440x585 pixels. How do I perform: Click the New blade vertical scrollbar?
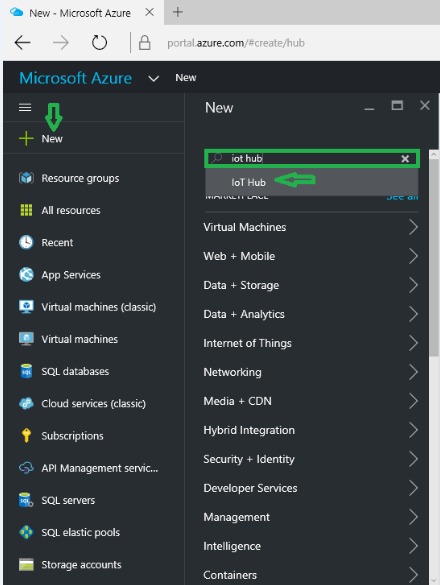(434, 257)
